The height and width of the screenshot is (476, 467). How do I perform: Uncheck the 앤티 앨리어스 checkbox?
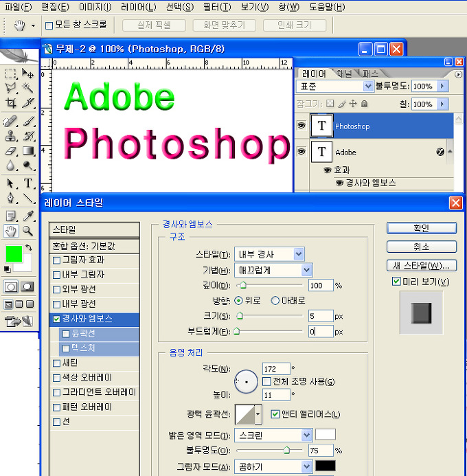275,414
